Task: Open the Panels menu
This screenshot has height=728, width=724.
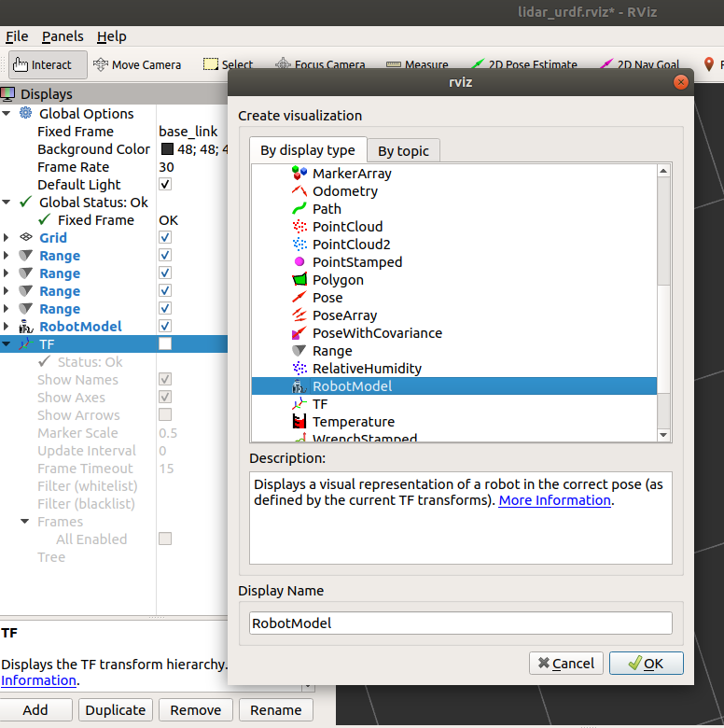Action: click(63, 36)
